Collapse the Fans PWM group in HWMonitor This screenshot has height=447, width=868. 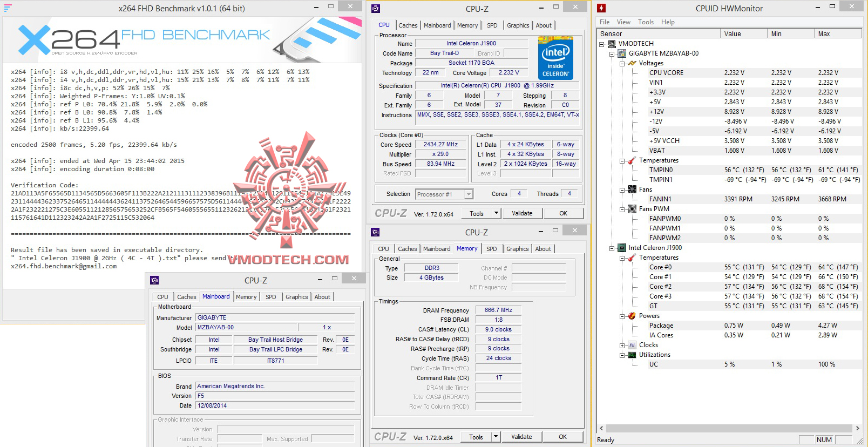pyautogui.click(x=622, y=209)
